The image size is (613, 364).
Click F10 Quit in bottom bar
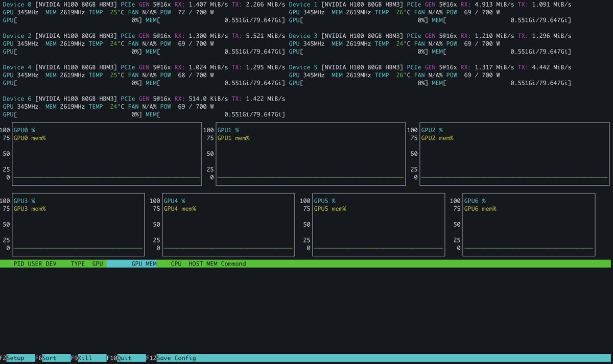(126, 358)
